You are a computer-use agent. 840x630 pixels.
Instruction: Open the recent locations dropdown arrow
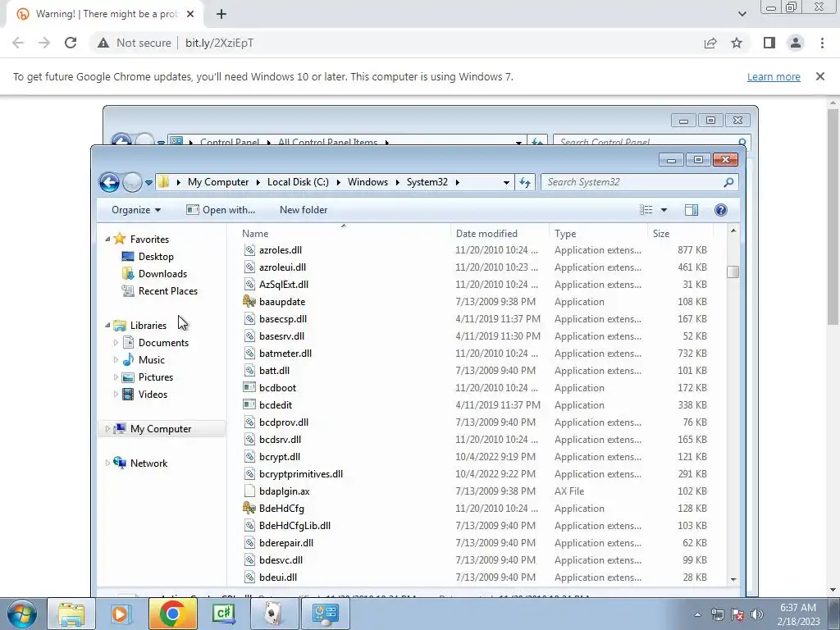[149, 183]
